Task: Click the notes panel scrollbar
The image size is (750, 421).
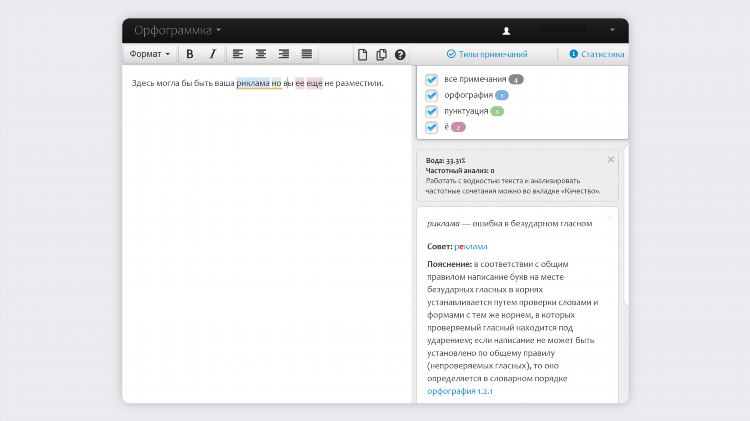Action: [x=626, y=225]
